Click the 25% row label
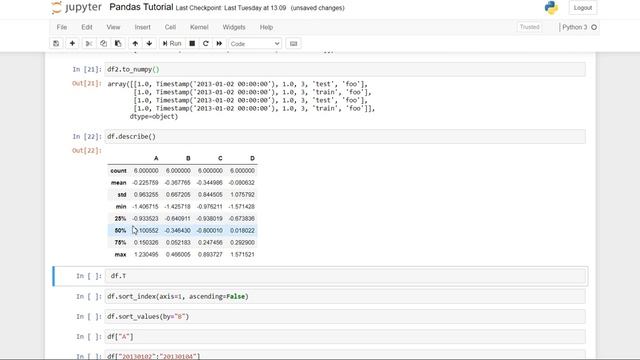This screenshot has width=640, height=360. (x=120, y=218)
